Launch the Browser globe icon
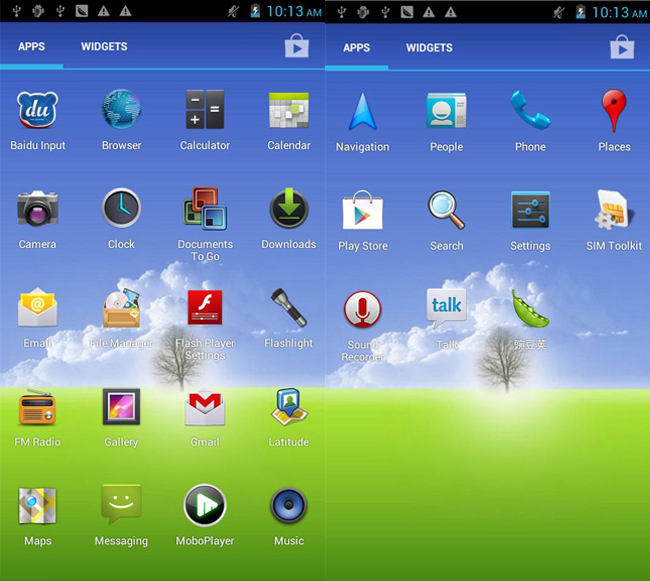This screenshot has height=581, width=650. (x=121, y=109)
